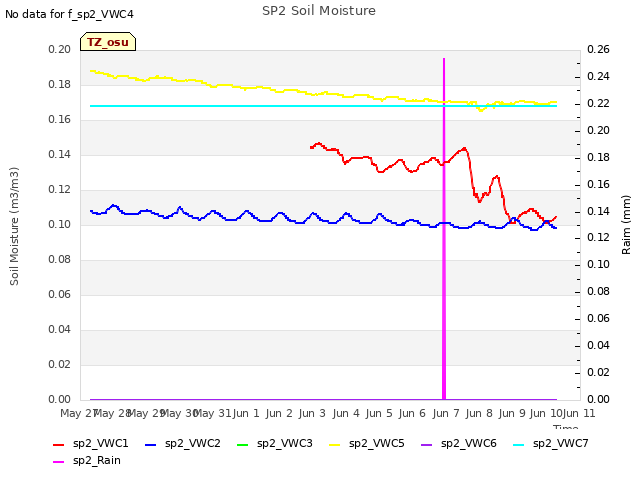Click the 0.06 left y-axis value

[x=60, y=294]
